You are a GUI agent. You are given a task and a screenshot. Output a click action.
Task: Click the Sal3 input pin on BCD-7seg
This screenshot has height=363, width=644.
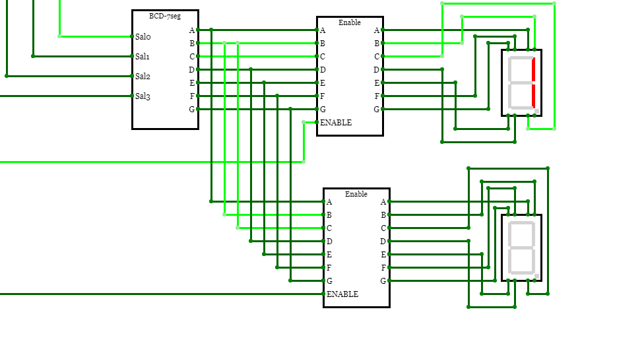click(x=133, y=96)
